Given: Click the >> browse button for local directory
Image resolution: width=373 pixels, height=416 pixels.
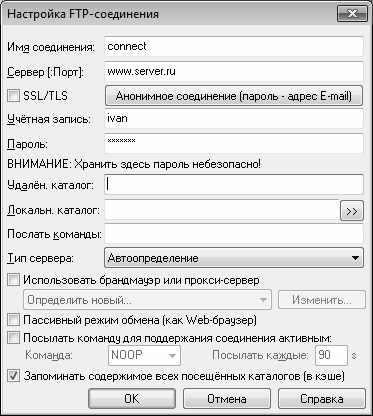Looking at the screenshot, I should click(352, 211).
